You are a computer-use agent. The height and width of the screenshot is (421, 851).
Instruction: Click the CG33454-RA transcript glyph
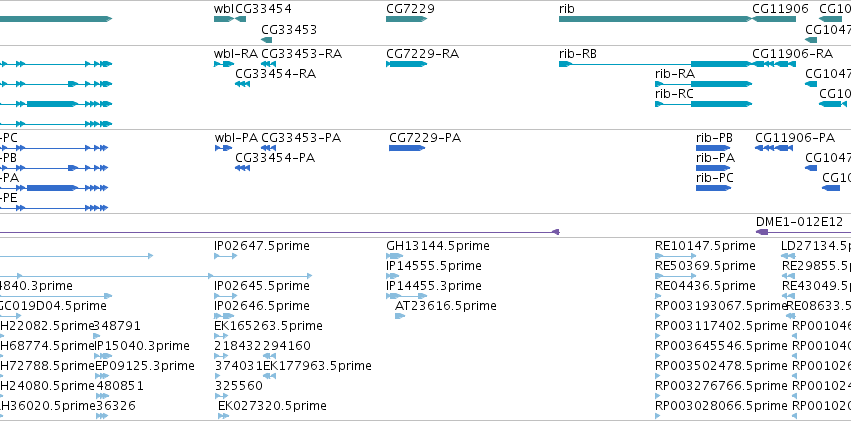pos(242,84)
